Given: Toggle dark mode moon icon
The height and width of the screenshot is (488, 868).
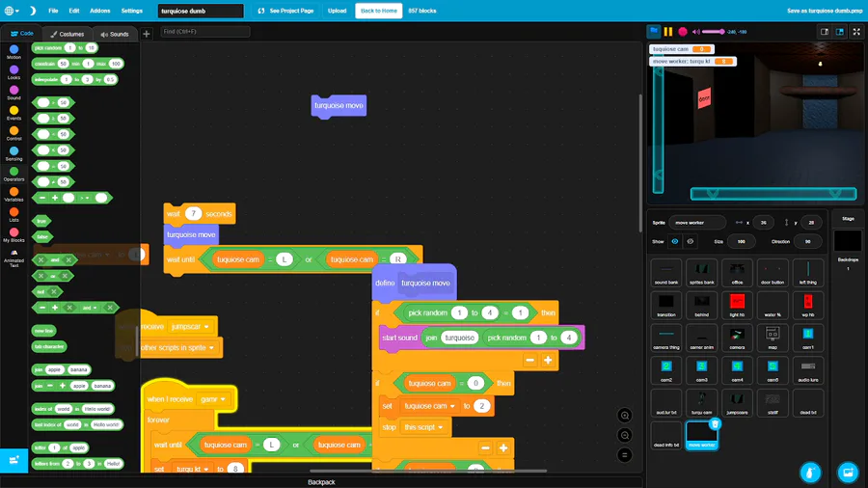Looking at the screenshot, I should pyautogui.click(x=32, y=11).
